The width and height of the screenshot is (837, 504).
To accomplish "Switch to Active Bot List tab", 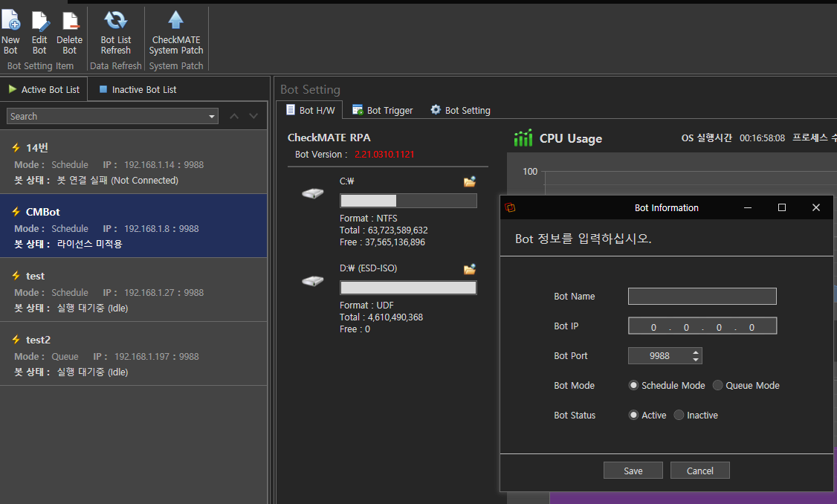I will pyautogui.click(x=44, y=90).
